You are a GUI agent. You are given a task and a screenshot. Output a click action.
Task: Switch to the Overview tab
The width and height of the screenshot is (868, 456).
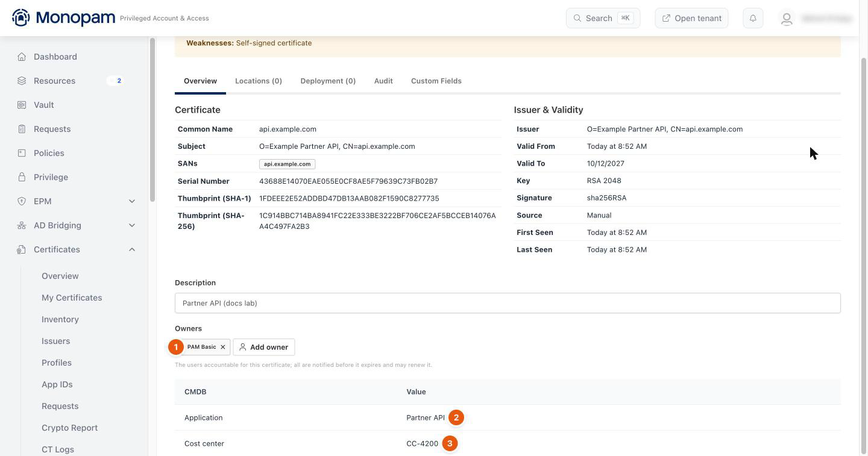click(x=200, y=81)
